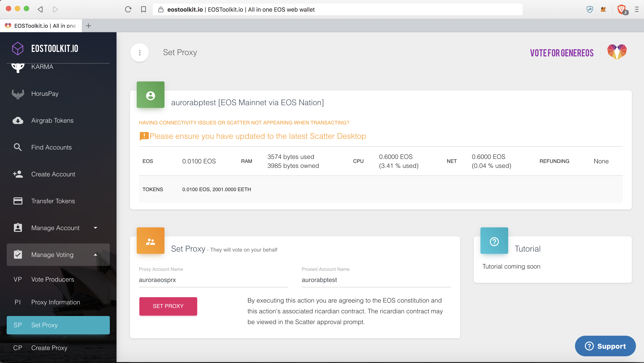Click the Manage Account badge icon
Screen dimensions: 644x363
[18, 228]
